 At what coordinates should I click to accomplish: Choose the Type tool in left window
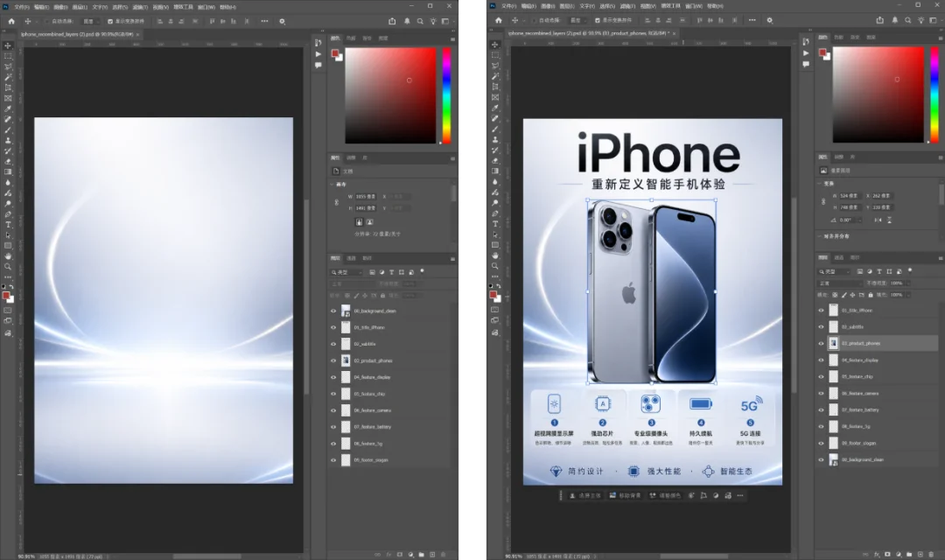tap(8, 224)
